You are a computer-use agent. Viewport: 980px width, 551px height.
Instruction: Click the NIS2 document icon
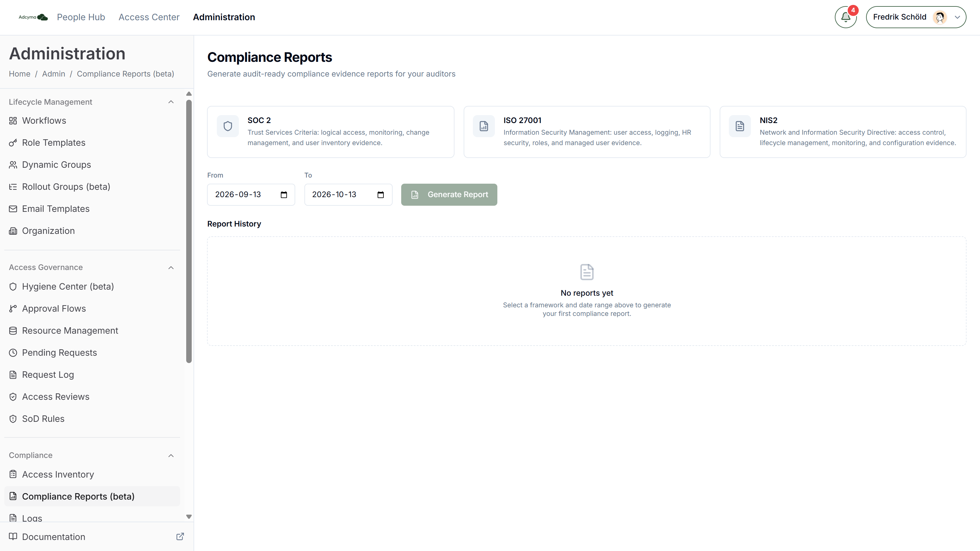point(740,126)
